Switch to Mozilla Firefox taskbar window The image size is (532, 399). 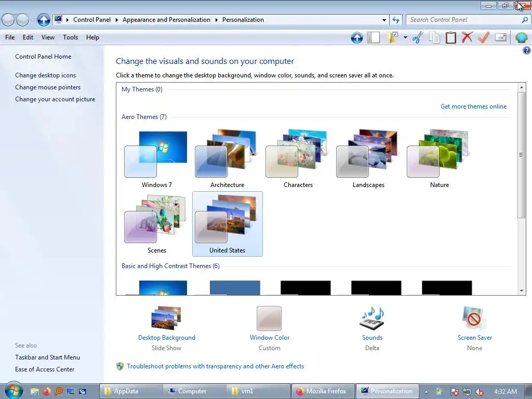point(323,391)
